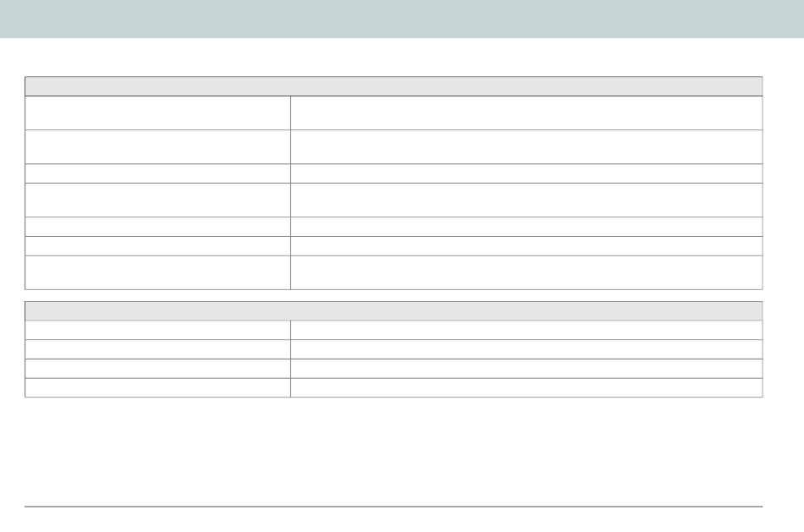Click the blue-gray banner at page top
The image size is (804, 532).
[402, 19]
